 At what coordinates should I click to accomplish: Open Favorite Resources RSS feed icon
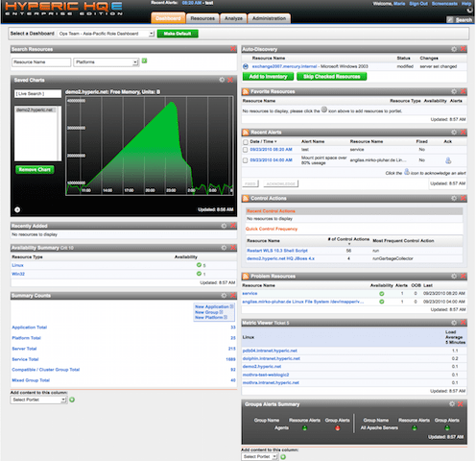[246, 92]
